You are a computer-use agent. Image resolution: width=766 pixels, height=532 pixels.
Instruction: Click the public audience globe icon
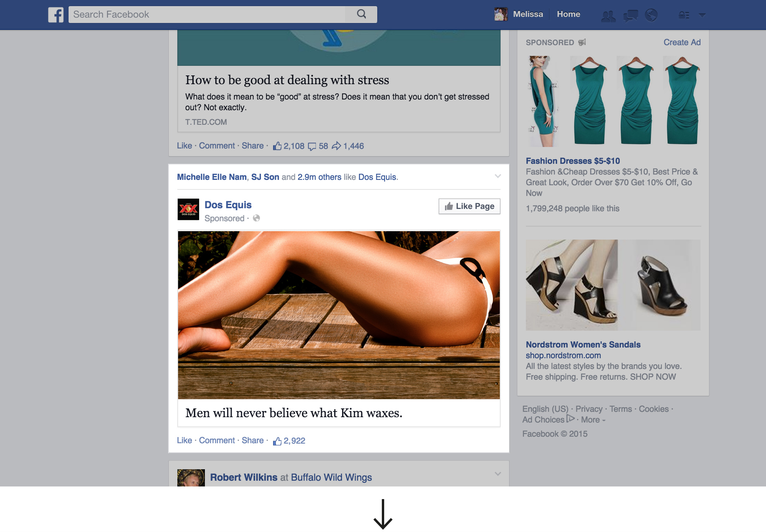[x=256, y=218]
